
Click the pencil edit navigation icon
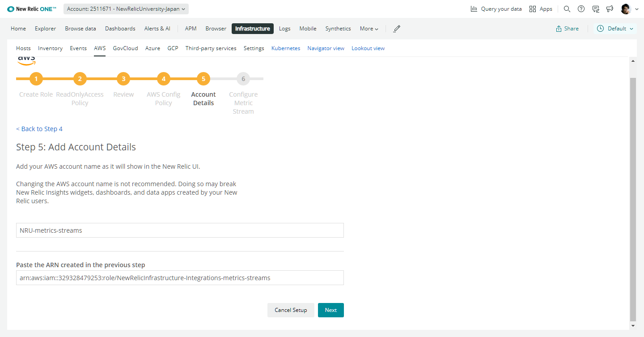[397, 29]
